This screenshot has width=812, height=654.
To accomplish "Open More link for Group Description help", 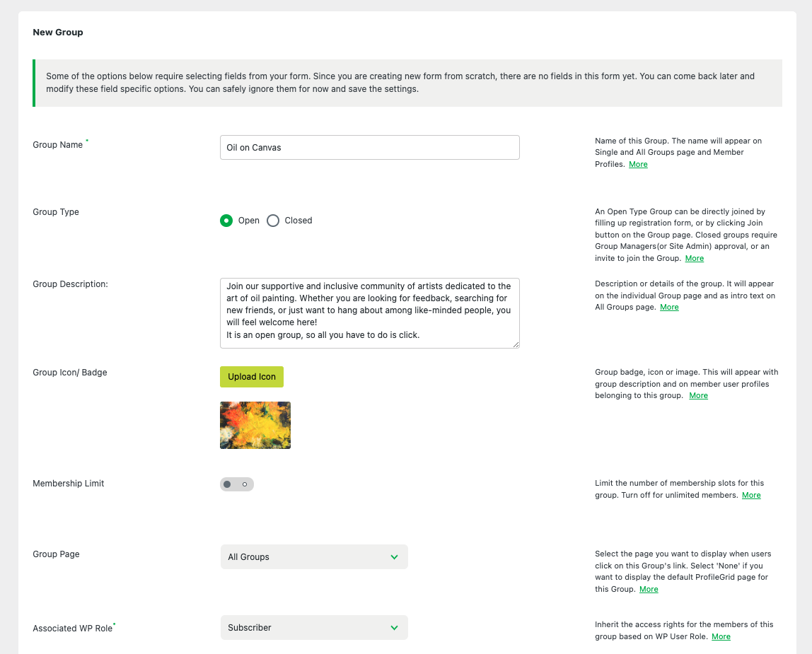I will coord(669,307).
